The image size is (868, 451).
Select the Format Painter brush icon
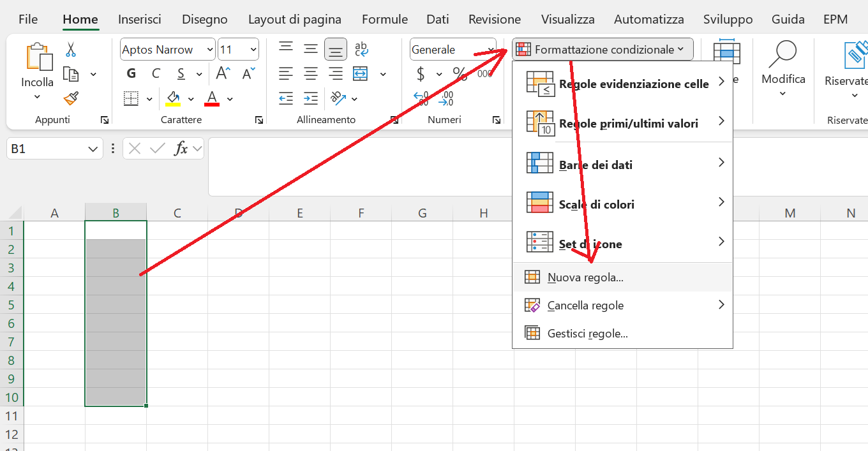pos(71,99)
